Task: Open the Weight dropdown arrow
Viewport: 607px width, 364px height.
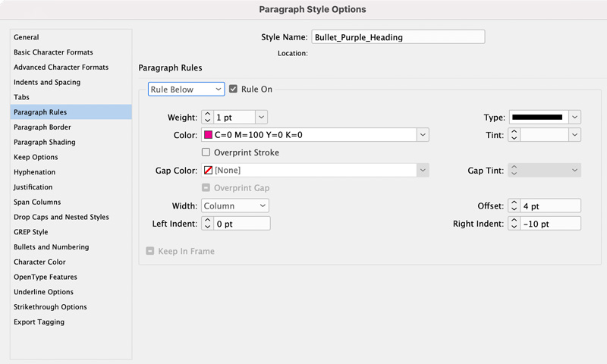Action: [261, 118]
